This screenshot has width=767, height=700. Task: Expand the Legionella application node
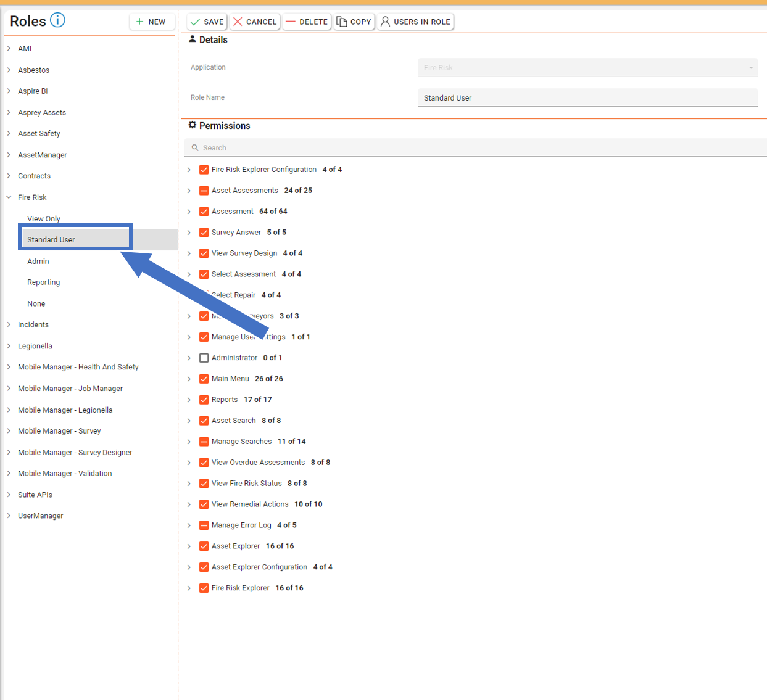[x=9, y=346]
